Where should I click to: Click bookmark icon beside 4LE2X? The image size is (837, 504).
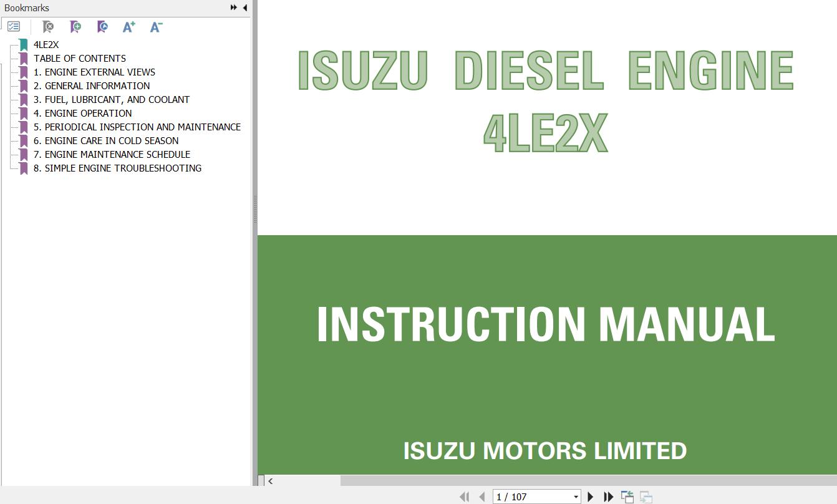point(24,45)
